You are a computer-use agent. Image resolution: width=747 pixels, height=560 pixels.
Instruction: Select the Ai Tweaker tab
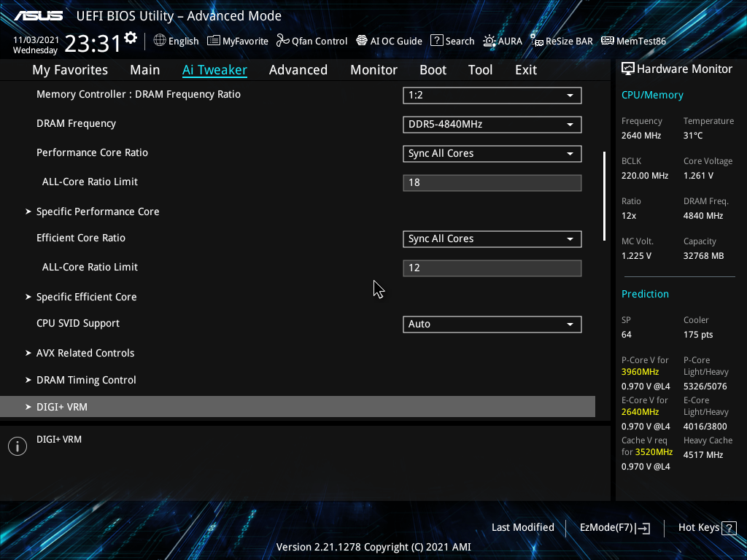214,70
